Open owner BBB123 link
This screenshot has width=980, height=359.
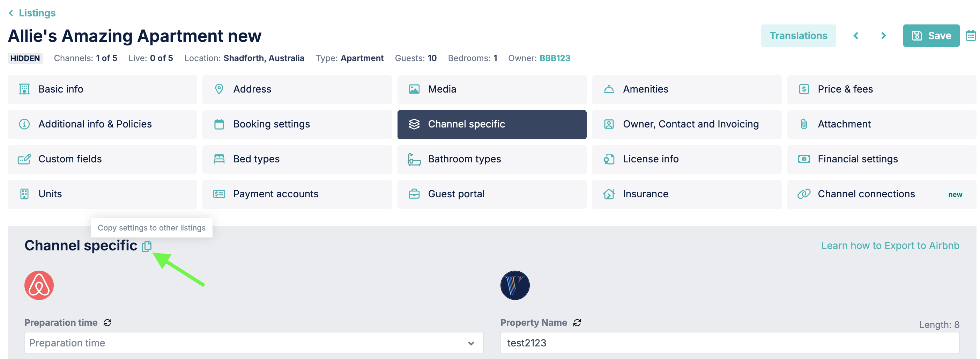555,58
